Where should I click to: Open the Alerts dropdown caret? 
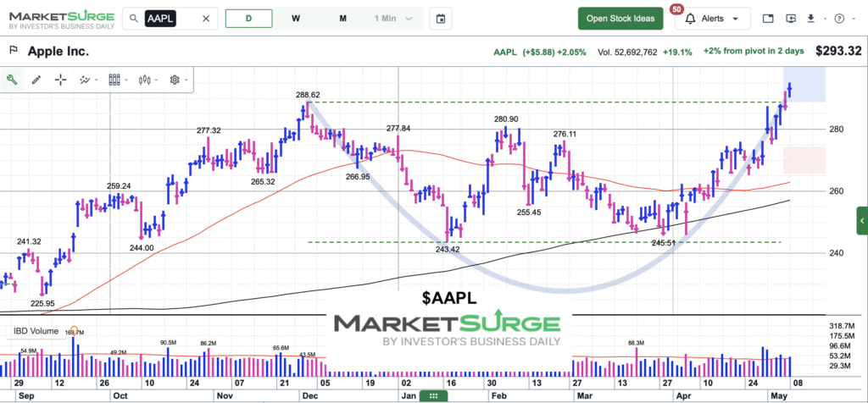coord(735,19)
